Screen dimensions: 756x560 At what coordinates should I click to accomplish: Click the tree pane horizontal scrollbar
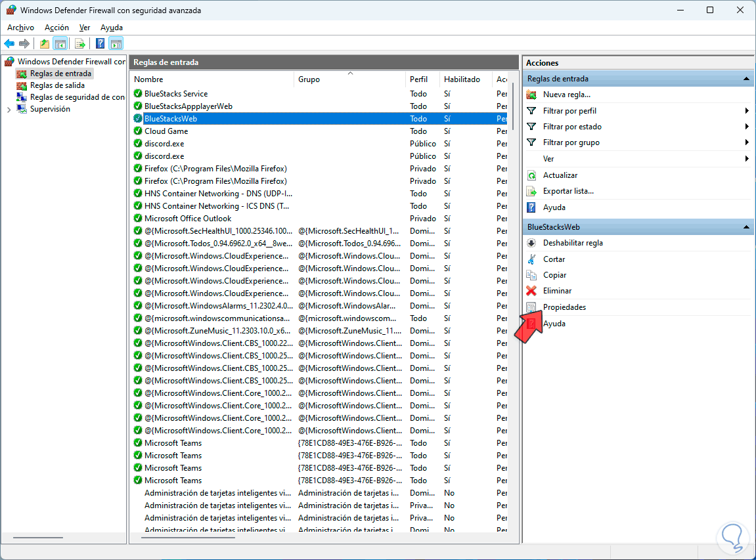point(38,537)
